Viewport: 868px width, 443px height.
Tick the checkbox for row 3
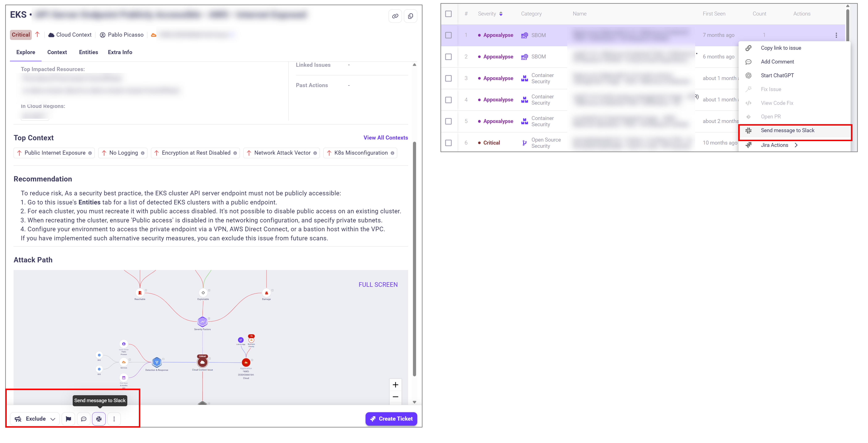click(448, 78)
